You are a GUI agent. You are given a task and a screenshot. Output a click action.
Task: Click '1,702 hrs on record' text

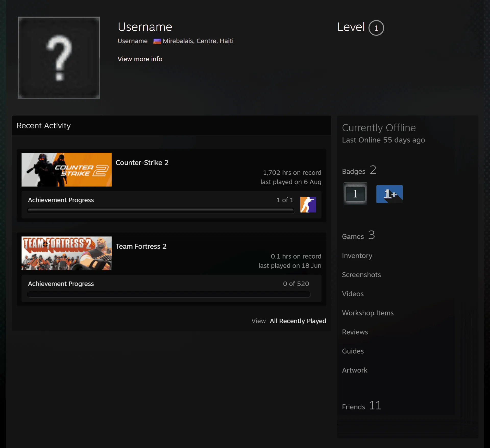tap(292, 173)
